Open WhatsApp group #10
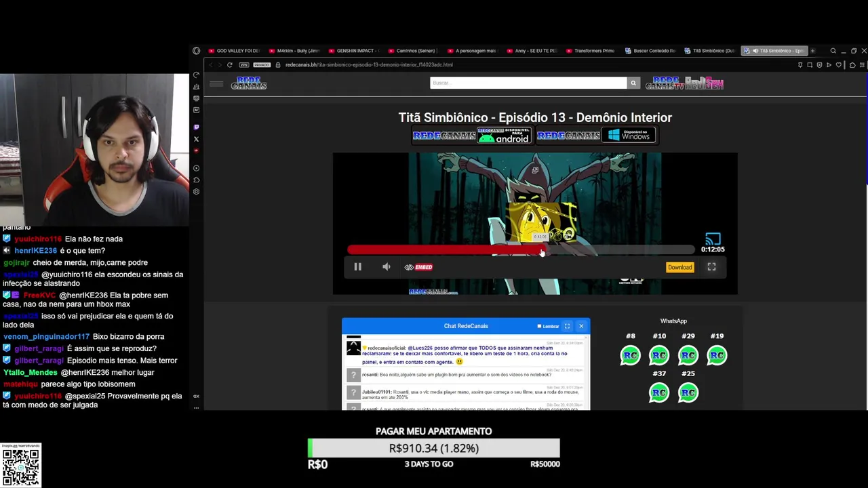Screen dimensions: 868x488 tap(659, 355)
